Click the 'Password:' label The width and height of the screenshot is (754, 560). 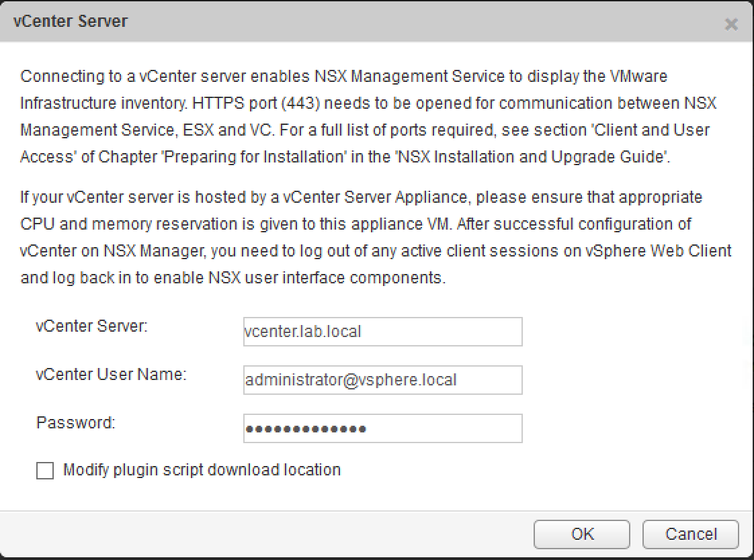click(x=75, y=422)
